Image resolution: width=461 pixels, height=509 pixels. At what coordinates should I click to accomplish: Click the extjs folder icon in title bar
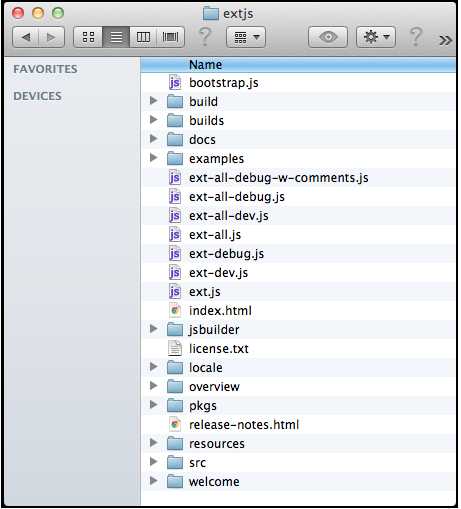pos(211,14)
